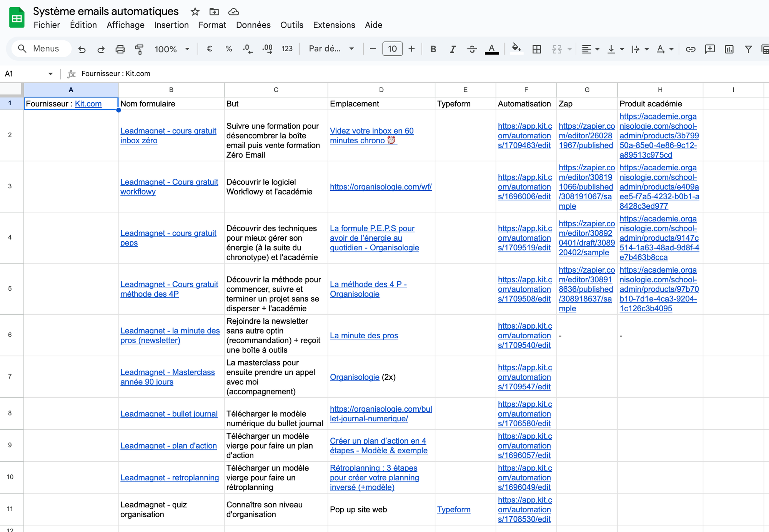Open the fill color paint bucket
The width and height of the screenshot is (769, 532).
516,49
